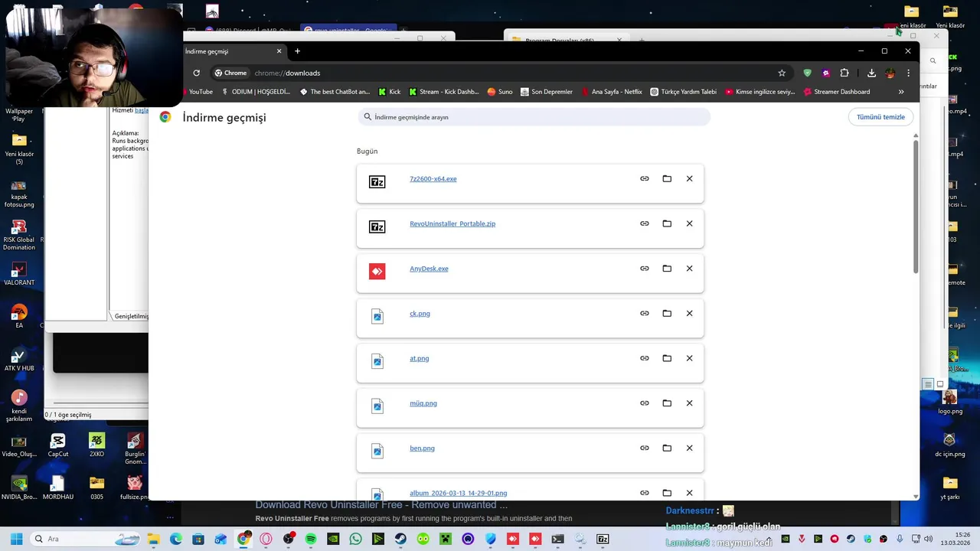Image resolution: width=980 pixels, height=551 pixels.
Task: Open album_2026-03-13_14-29-01.png link
Action: coord(458,493)
